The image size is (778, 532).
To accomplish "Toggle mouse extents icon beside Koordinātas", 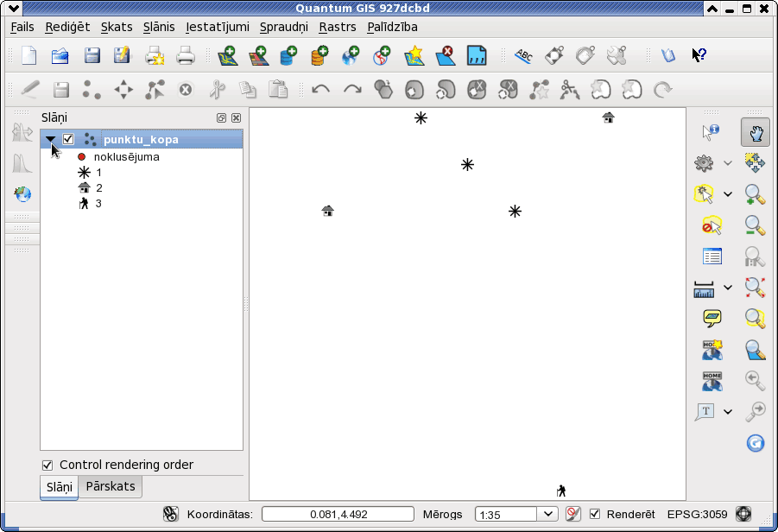I will 171,514.
